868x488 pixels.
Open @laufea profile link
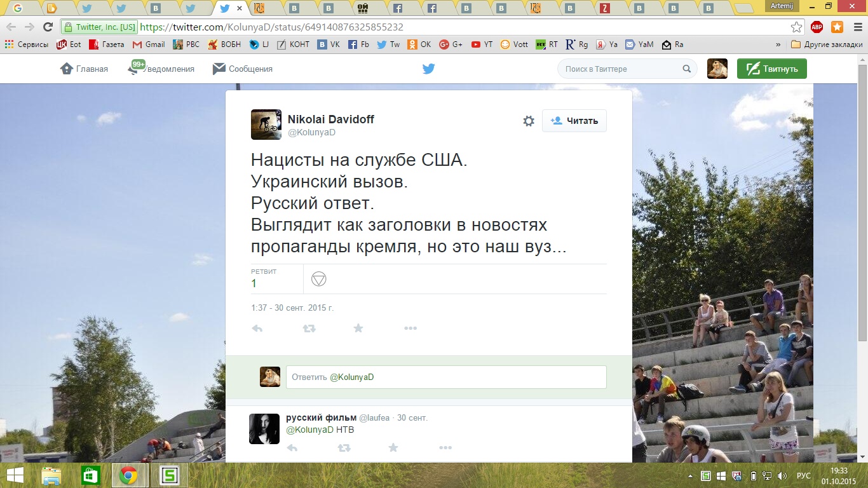(x=376, y=417)
